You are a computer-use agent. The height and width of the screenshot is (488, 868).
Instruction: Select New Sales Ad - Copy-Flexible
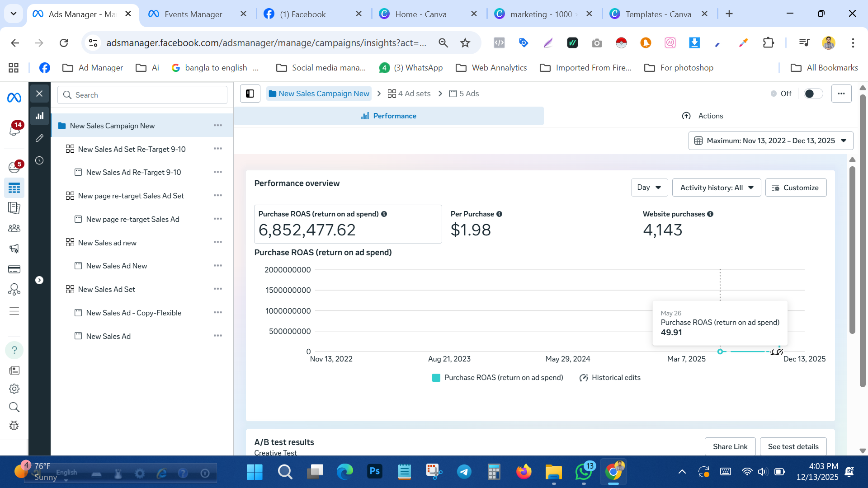[x=133, y=313]
